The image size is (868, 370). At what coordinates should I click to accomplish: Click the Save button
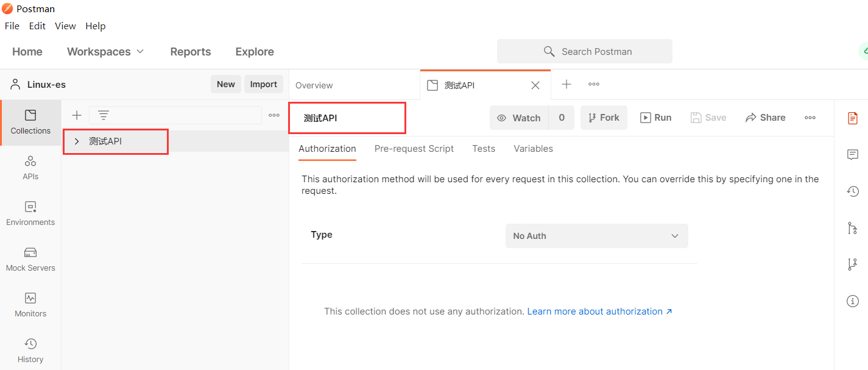click(708, 118)
